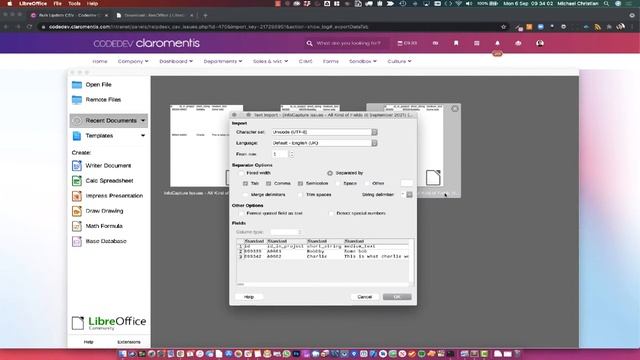Open the Claromentis bookmarks icon
This screenshot has width=640, height=360.
coord(456,43)
